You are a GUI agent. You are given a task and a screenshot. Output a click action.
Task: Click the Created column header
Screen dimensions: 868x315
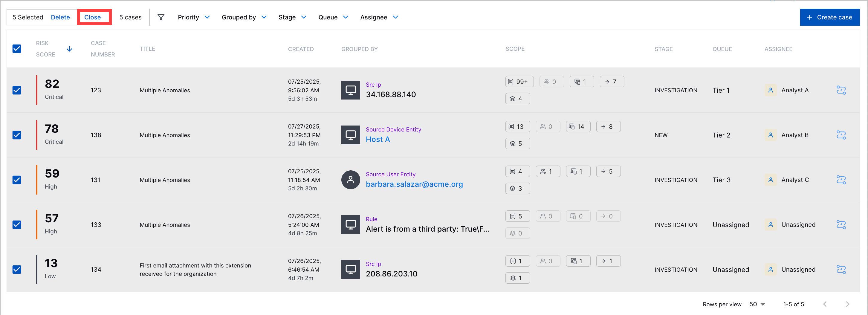[301, 49]
